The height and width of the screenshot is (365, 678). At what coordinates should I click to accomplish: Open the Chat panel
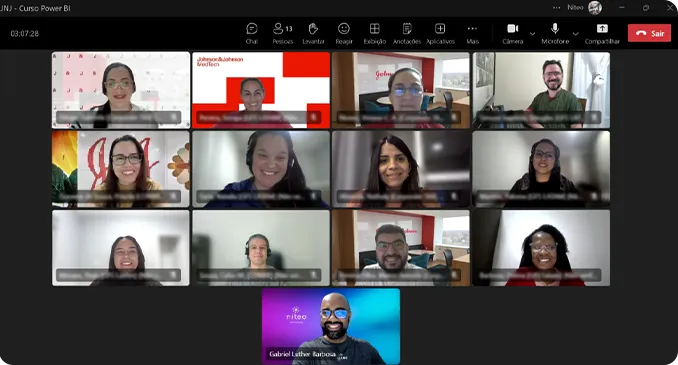tap(252, 33)
